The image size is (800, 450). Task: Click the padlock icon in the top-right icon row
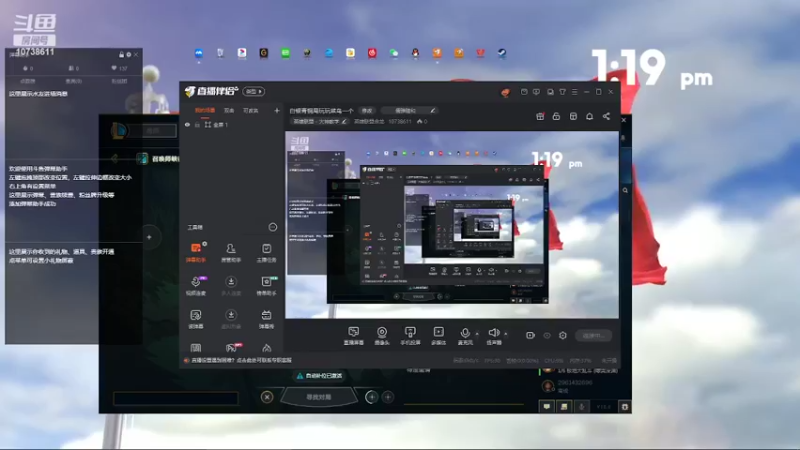coord(556,116)
